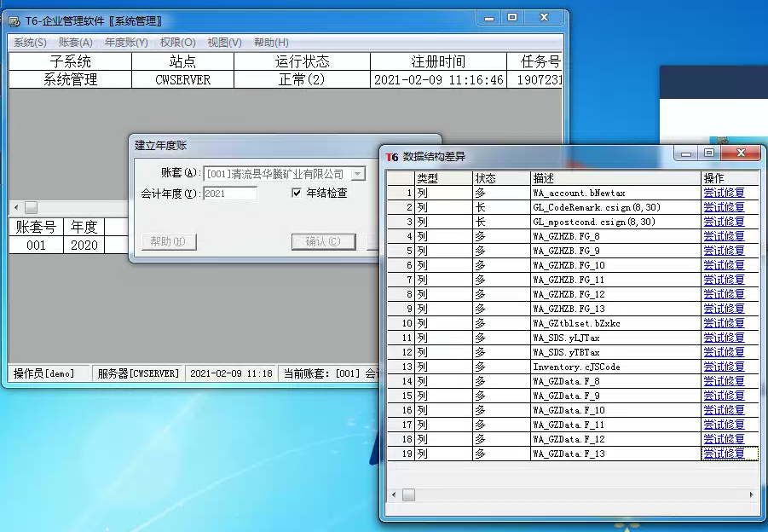Click 尝试修复 for Inventory.cJSCode
This screenshot has height=532, width=768.
724,367
